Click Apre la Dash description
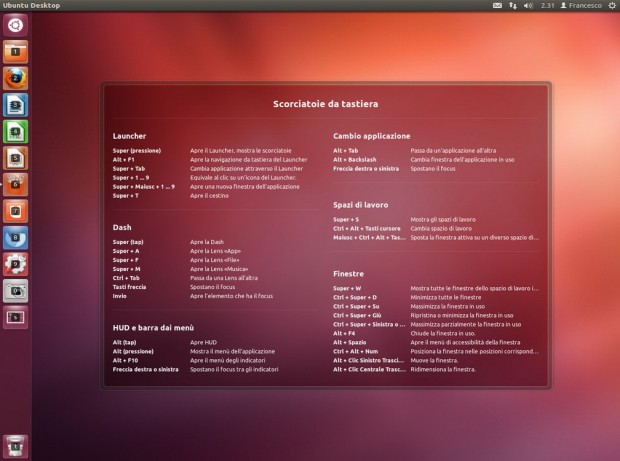The width and height of the screenshot is (620, 461). click(207, 242)
